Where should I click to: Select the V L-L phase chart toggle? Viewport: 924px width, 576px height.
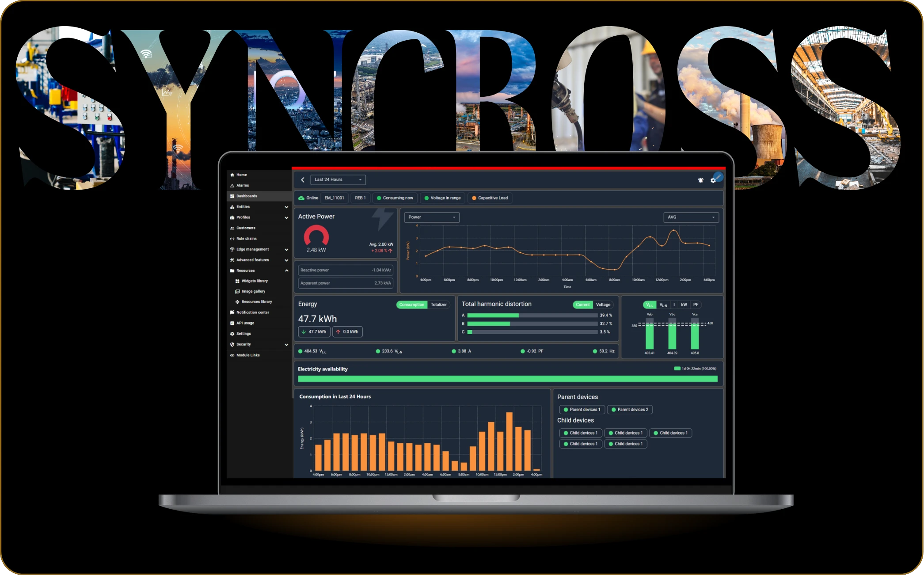(x=650, y=305)
